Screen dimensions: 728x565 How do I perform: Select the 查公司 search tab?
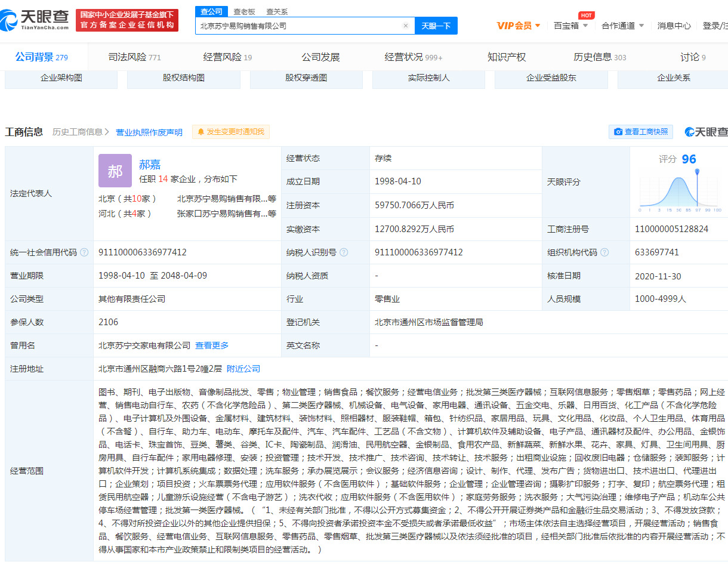pyautogui.click(x=211, y=11)
